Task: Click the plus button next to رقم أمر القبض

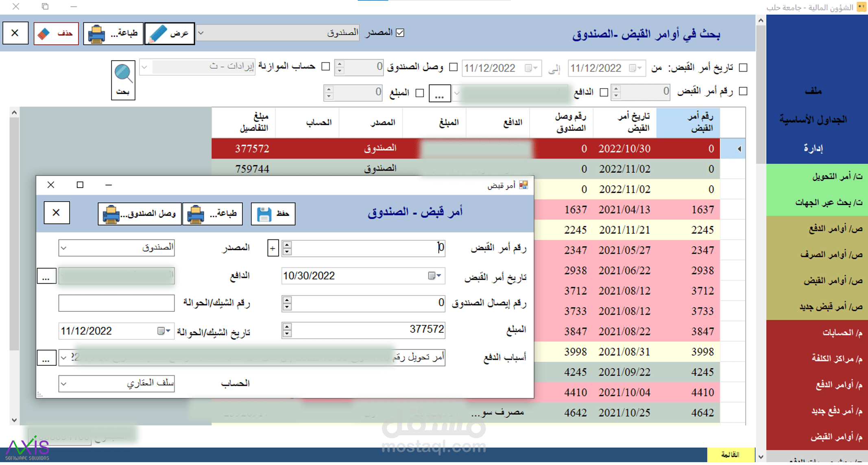Action: coord(273,248)
